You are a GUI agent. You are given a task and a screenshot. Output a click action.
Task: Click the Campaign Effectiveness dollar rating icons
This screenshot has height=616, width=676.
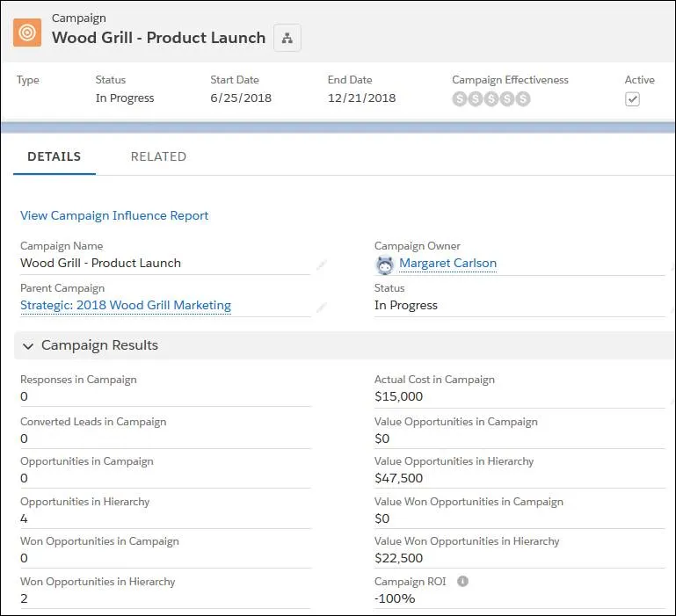pyautogui.click(x=491, y=99)
